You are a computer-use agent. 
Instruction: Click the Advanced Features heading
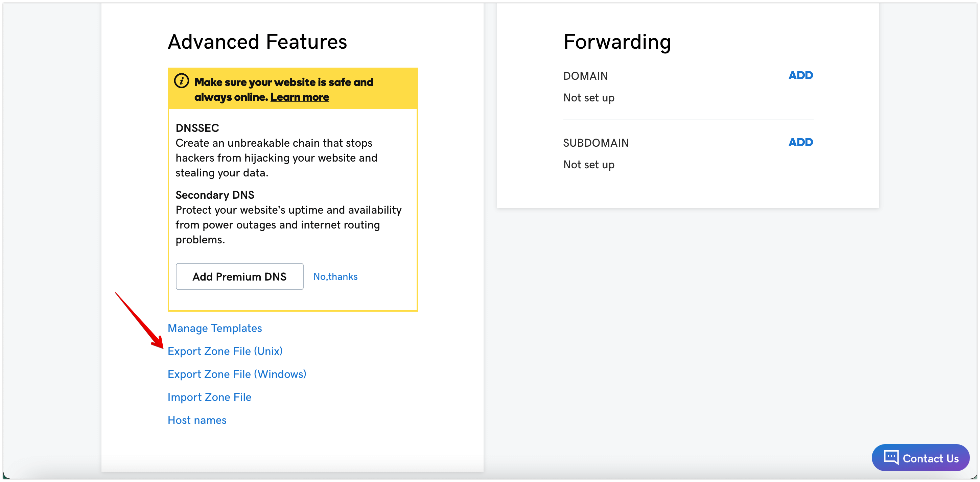[258, 42]
